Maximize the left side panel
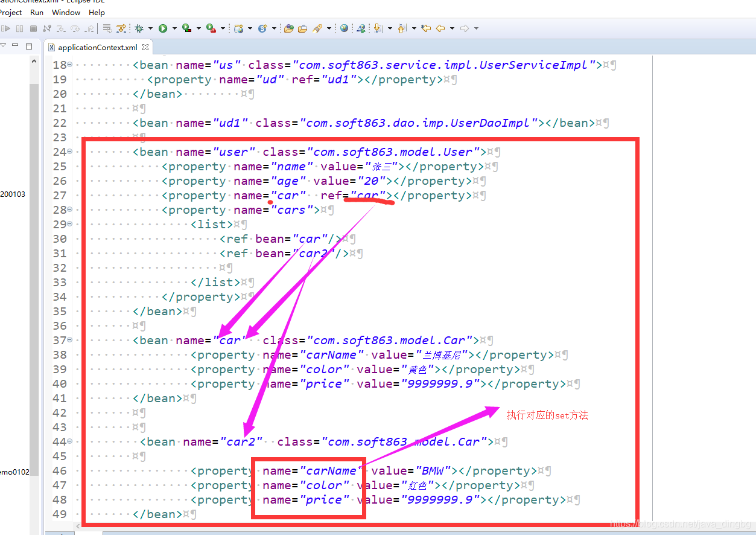The width and height of the screenshot is (756, 535). 29,46
